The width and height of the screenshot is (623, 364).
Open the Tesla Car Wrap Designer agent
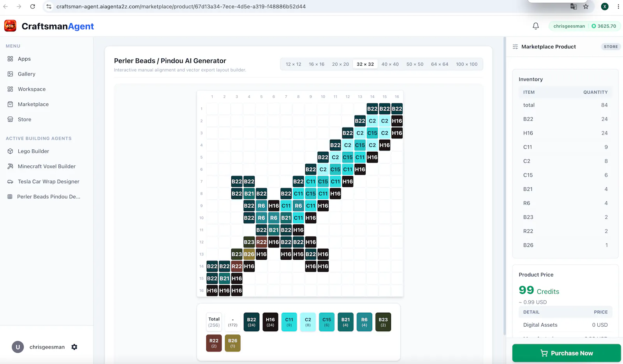point(49,182)
